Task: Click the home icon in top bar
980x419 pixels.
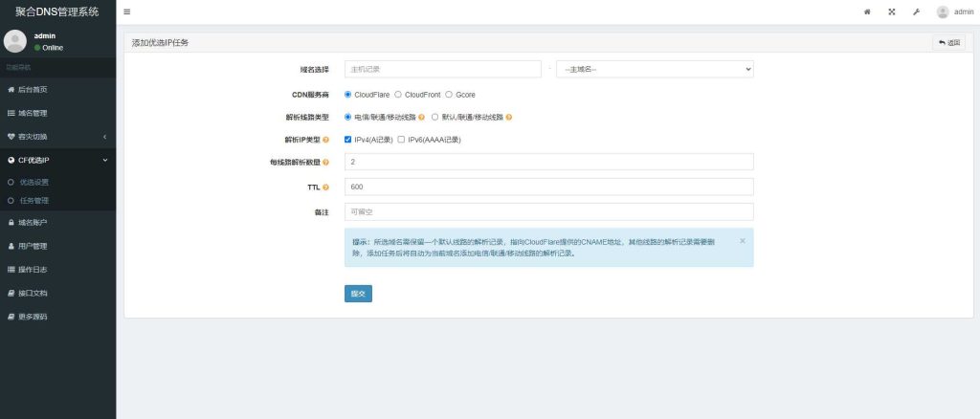Action: (867, 11)
